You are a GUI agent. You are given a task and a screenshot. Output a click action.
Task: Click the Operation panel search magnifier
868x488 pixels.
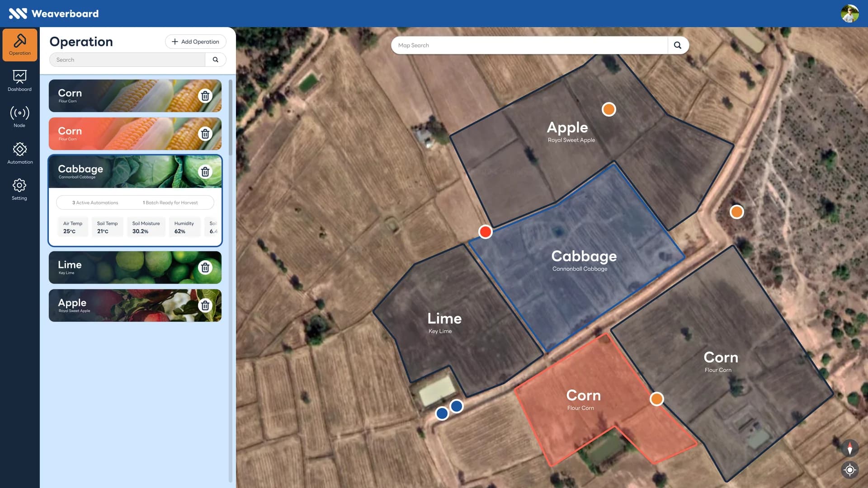click(216, 60)
